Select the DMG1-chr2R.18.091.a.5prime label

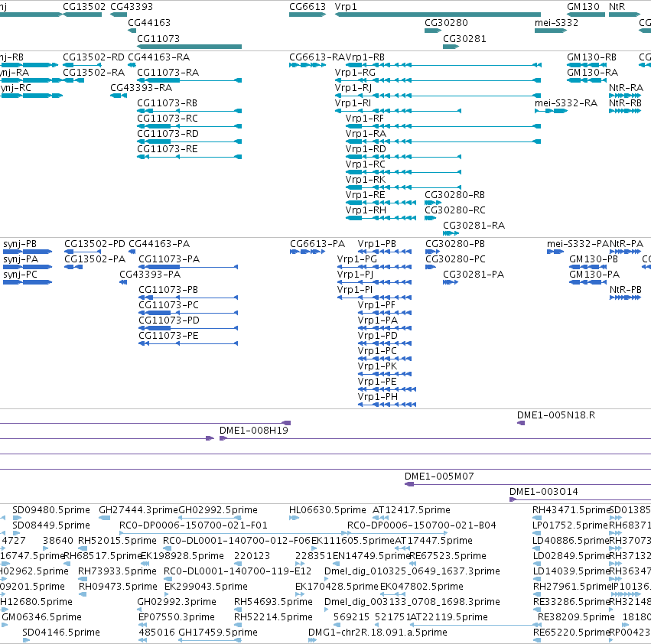coord(377,633)
